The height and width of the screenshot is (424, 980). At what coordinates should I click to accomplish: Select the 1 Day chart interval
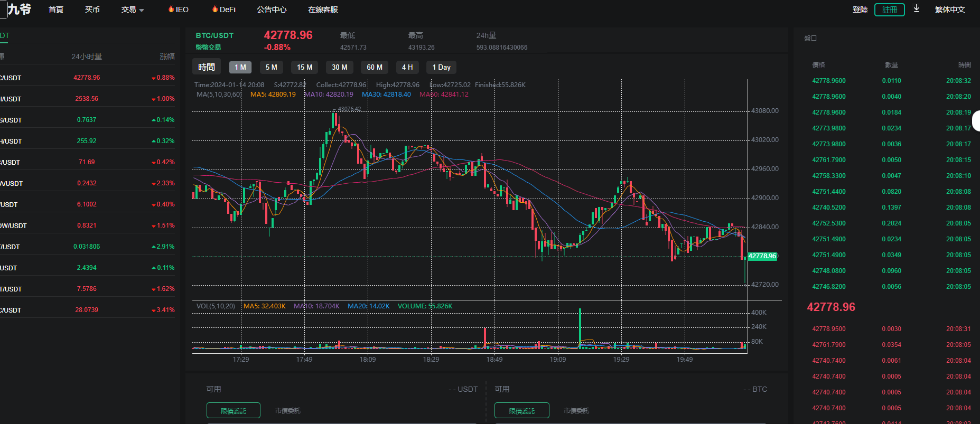click(x=441, y=67)
